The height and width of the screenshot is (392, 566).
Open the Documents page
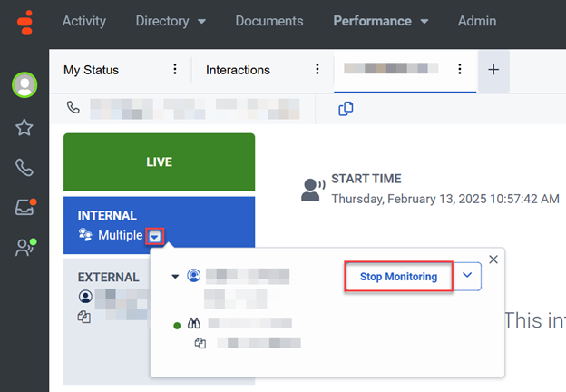click(x=268, y=20)
